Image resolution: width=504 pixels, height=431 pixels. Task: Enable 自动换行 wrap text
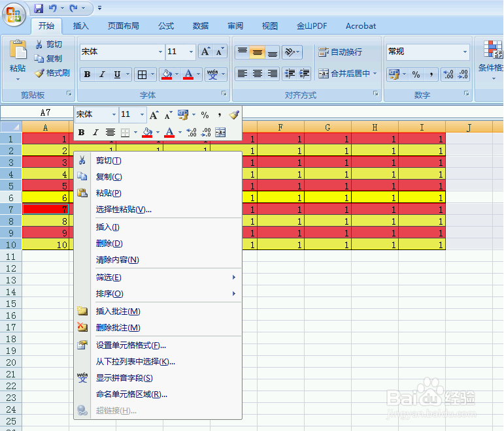(340, 52)
